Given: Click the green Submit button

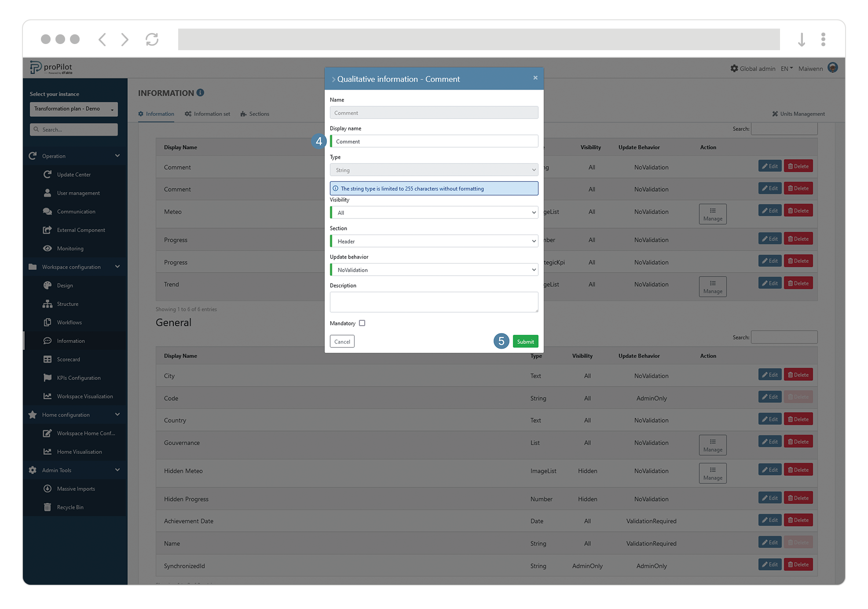Looking at the screenshot, I should point(525,341).
